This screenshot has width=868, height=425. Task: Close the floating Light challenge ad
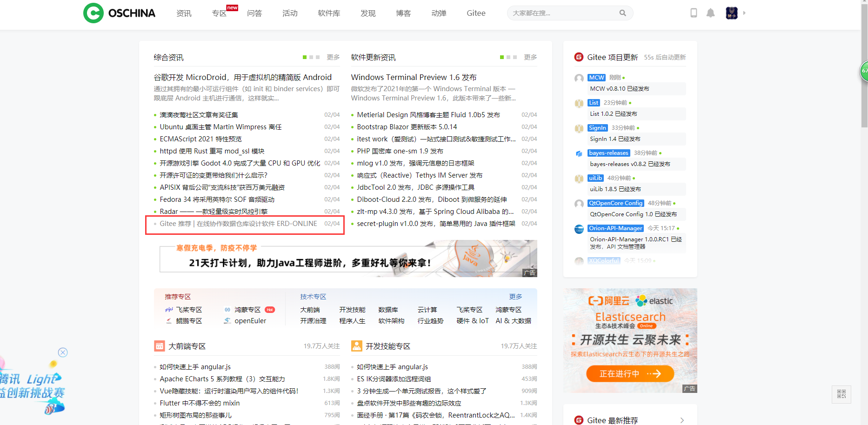click(x=63, y=352)
